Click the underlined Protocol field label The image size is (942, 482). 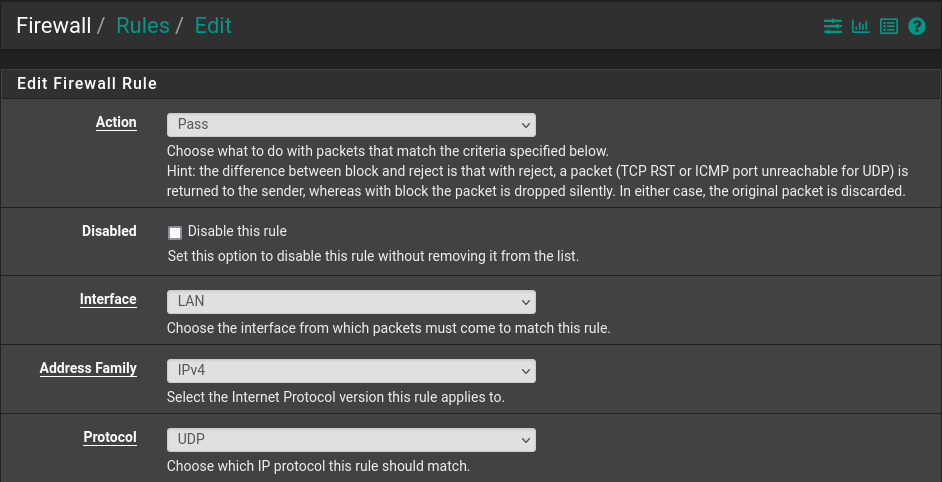coord(110,437)
